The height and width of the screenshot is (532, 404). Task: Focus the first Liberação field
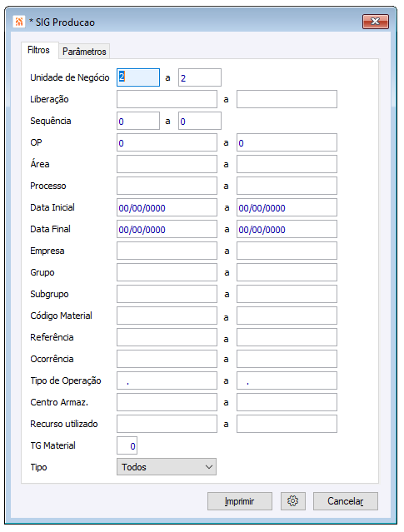[167, 99]
